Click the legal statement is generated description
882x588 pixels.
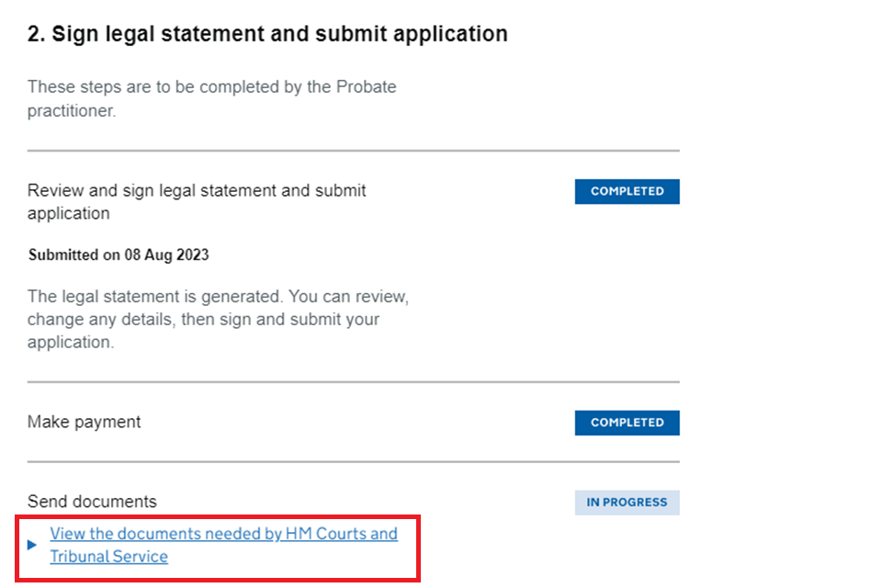[x=218, y=298]
